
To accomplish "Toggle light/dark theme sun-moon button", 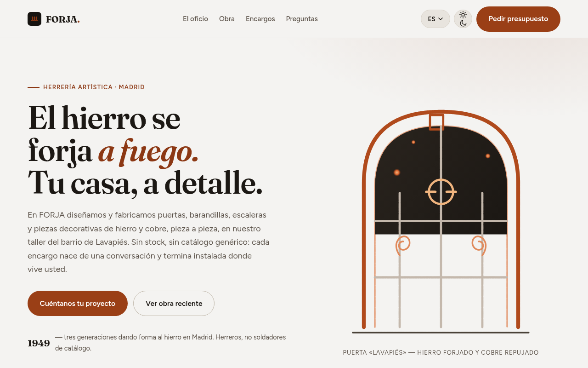I will coord(463,19).
